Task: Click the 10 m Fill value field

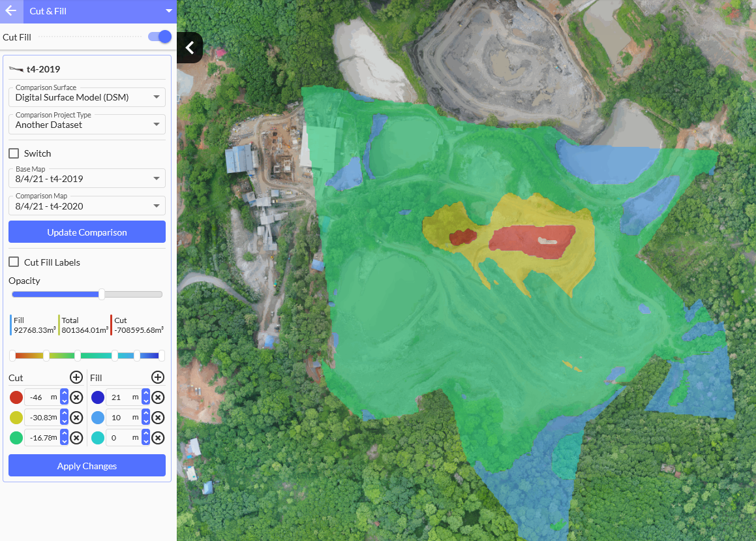Action: click(x=123, y=418)
